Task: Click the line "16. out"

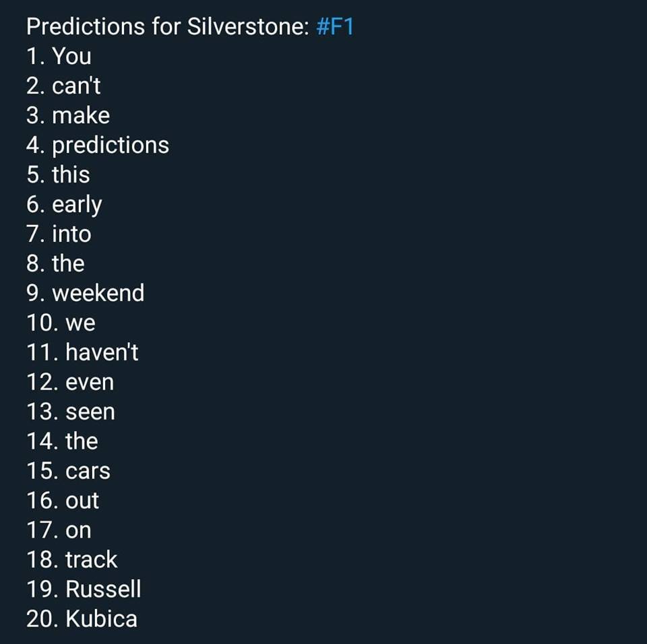Action: click(x=63, y=501)
